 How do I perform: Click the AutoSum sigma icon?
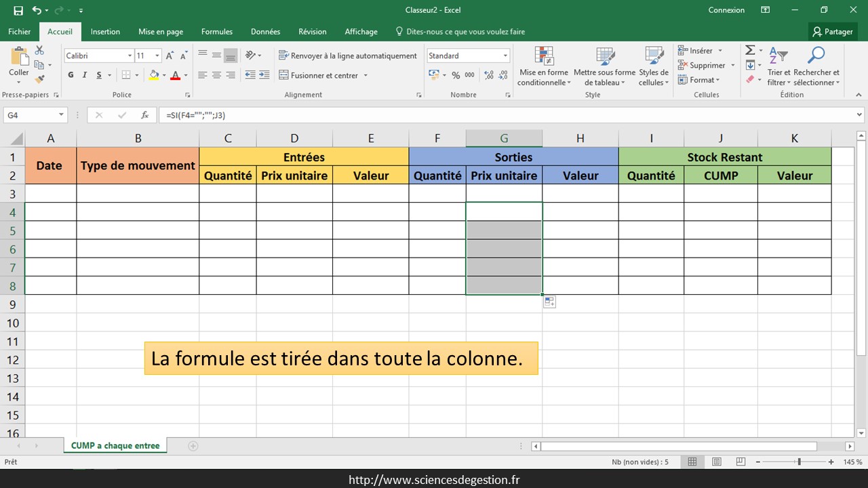[750, 51]
